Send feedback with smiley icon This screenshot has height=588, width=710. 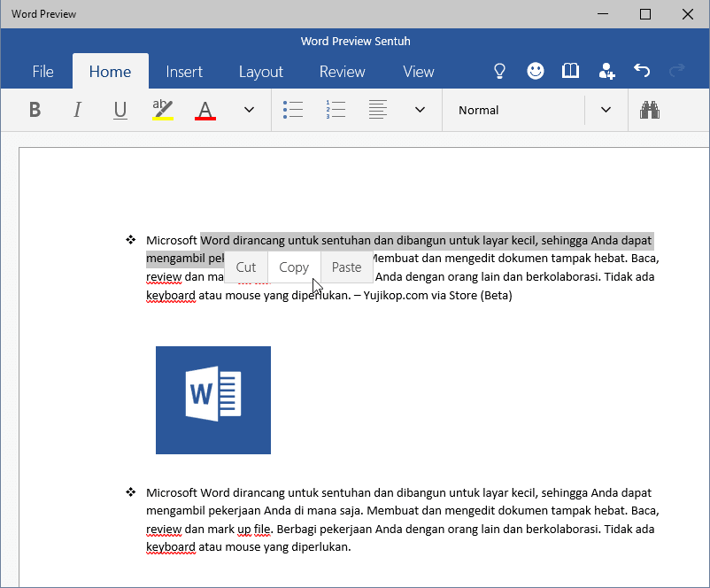[536, 71]
